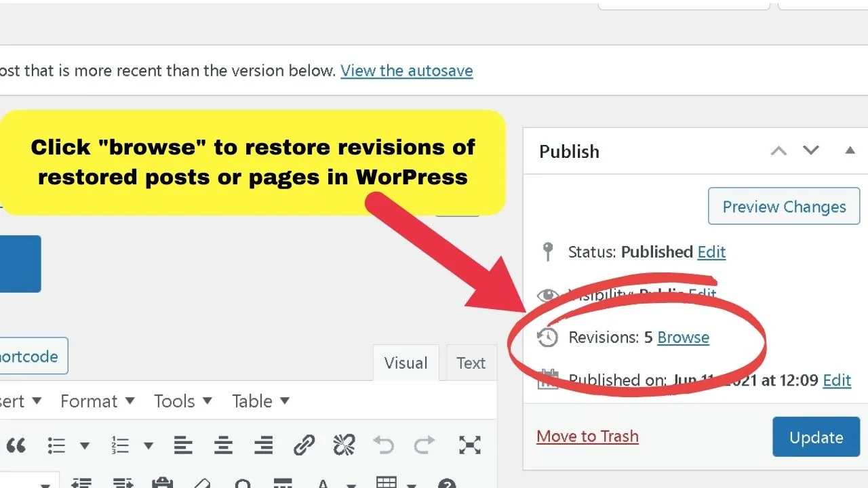Click the Visibility eye icon

(x=547, y=296)
